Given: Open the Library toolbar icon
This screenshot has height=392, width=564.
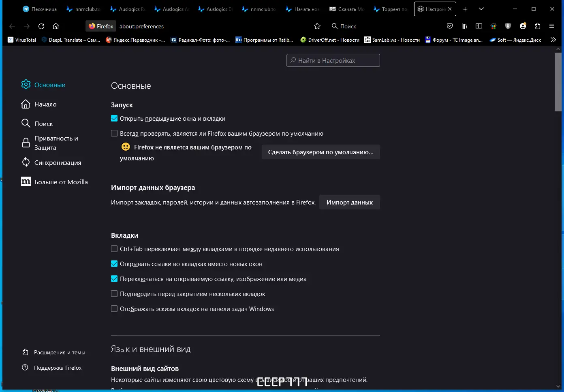Looking at the screenshot, I should [x=464, y=26].
